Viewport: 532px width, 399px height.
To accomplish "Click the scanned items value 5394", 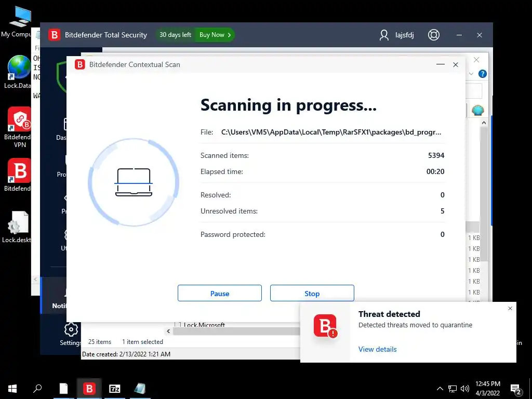I will coord(436,155).
